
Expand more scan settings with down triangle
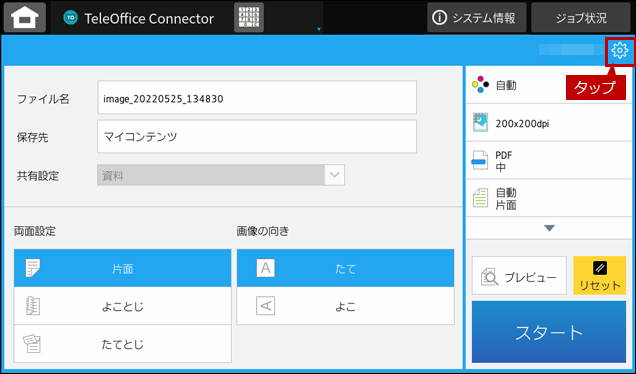point(549,228)
